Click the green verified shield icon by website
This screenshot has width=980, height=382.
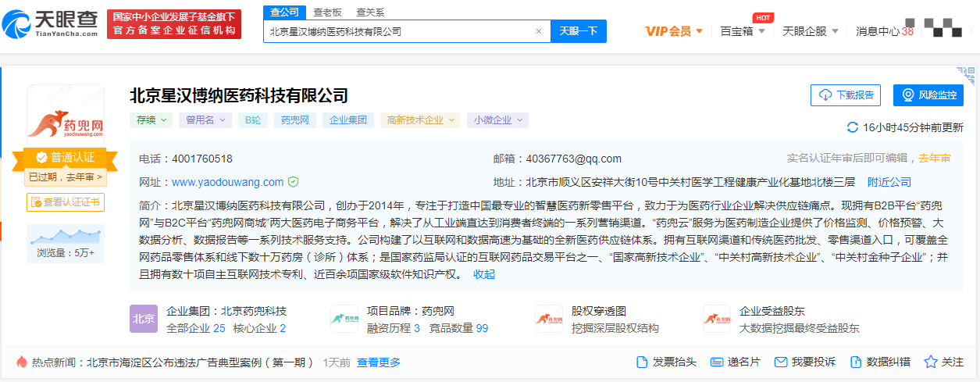294,182
